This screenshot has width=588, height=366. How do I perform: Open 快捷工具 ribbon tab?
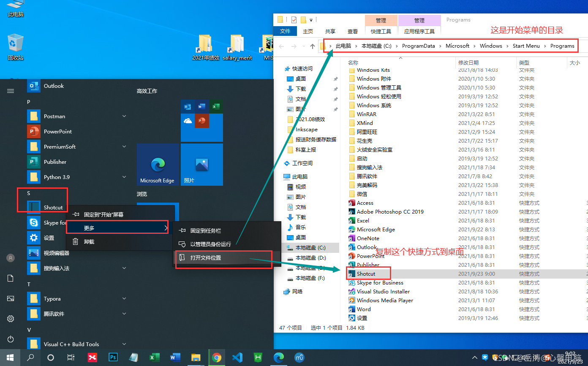point(381,31)
